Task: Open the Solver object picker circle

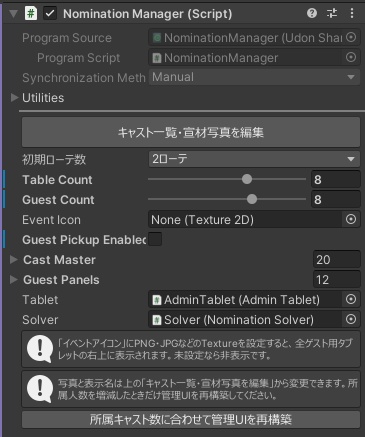Action: pyautogui.click(x=351, y=319)
